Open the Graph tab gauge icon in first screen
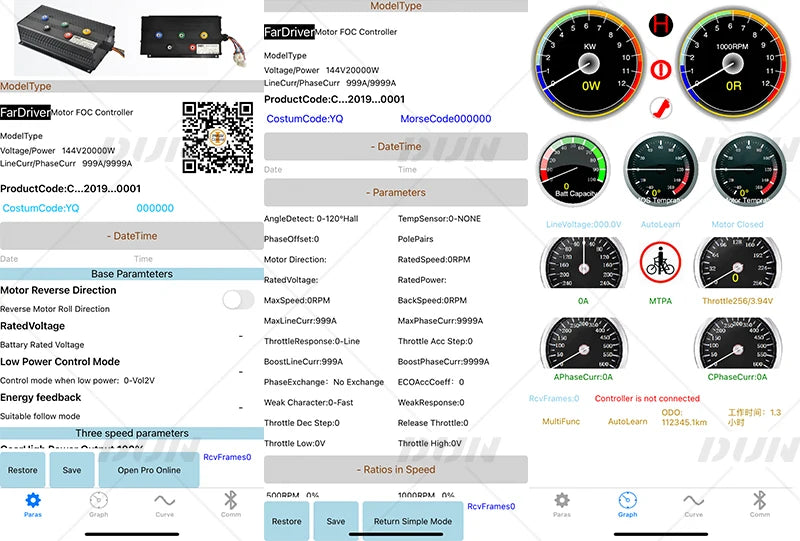Viewport: 800px width, 541px height. point(98,500)
